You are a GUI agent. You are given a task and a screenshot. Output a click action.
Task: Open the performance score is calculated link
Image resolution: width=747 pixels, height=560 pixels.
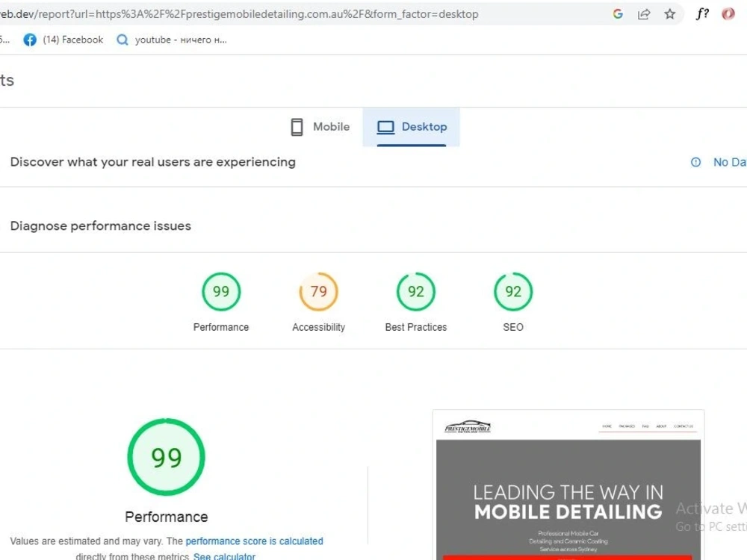[x=255, y=541]
